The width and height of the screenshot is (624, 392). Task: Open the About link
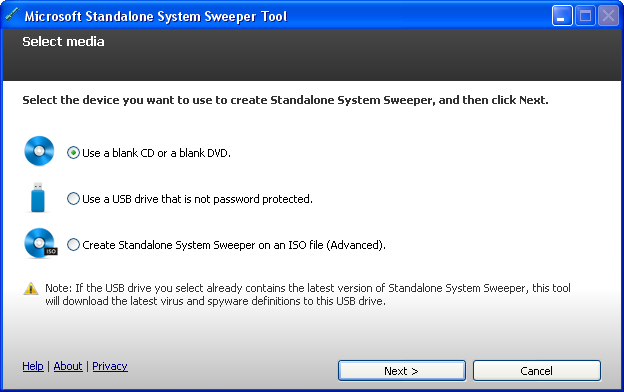point(68,366)
